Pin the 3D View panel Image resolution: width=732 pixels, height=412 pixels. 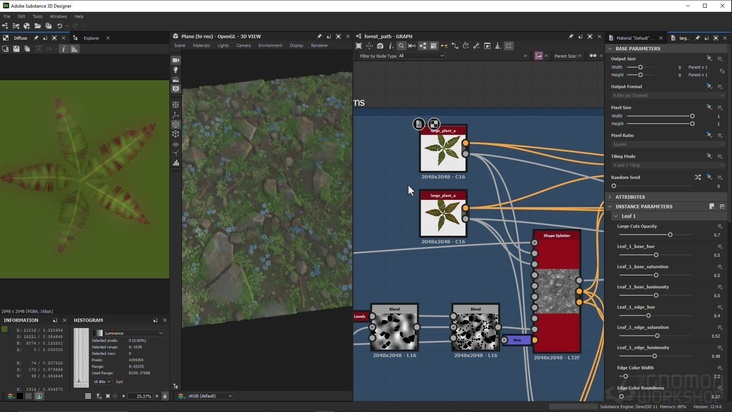point(319,36)
